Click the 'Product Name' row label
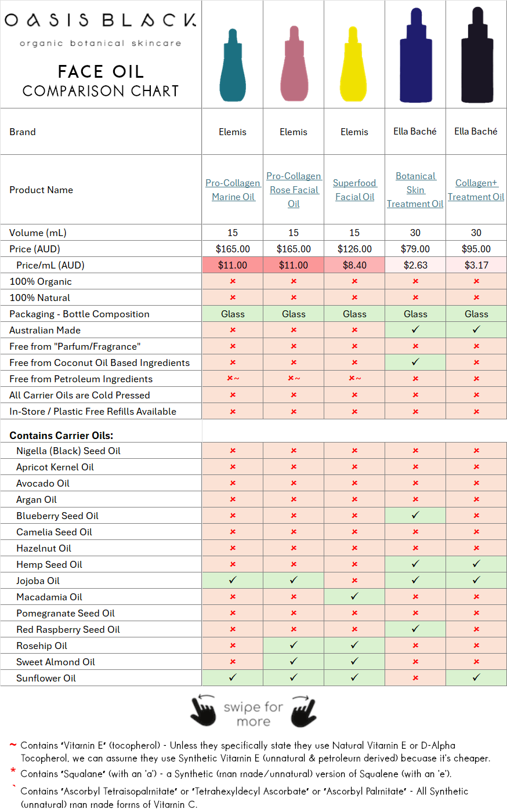The width and height of the screenshot is (507, 812). (41, 190)
